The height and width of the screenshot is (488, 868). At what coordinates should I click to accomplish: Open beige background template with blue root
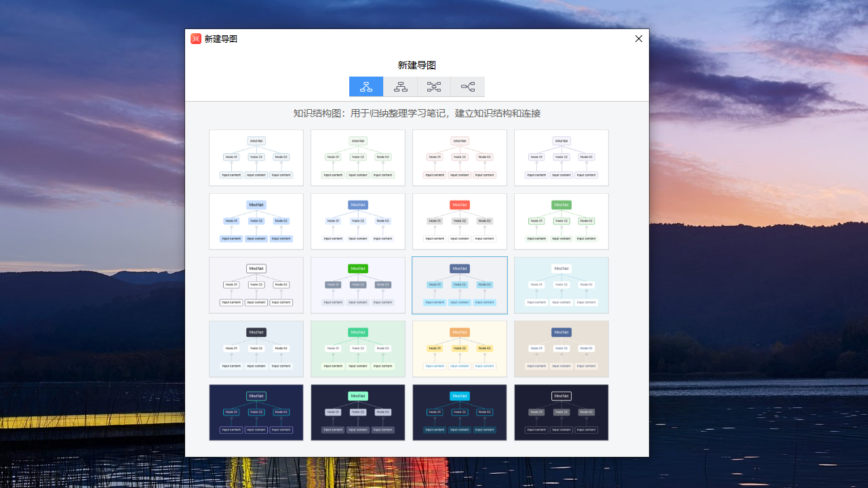tap(561, 349)
